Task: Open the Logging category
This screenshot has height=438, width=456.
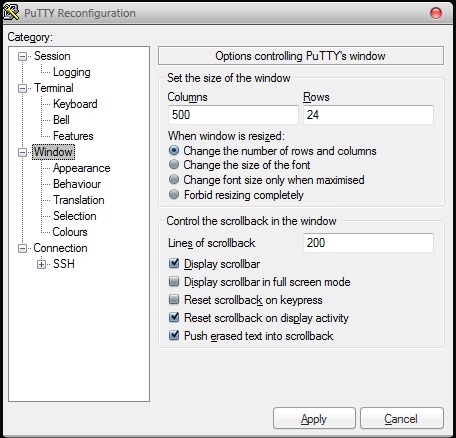Action: (x=72, y=72)
